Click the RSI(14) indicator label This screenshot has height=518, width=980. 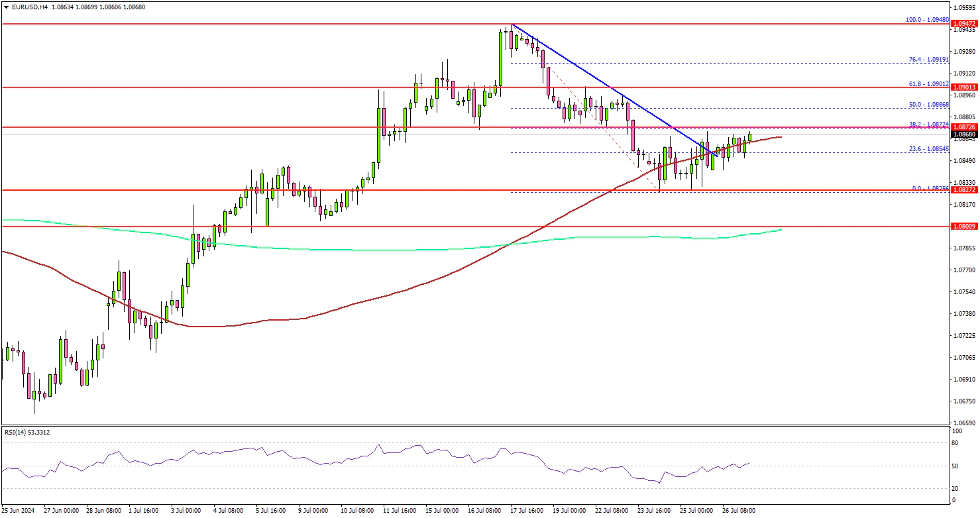pos(27,433)
